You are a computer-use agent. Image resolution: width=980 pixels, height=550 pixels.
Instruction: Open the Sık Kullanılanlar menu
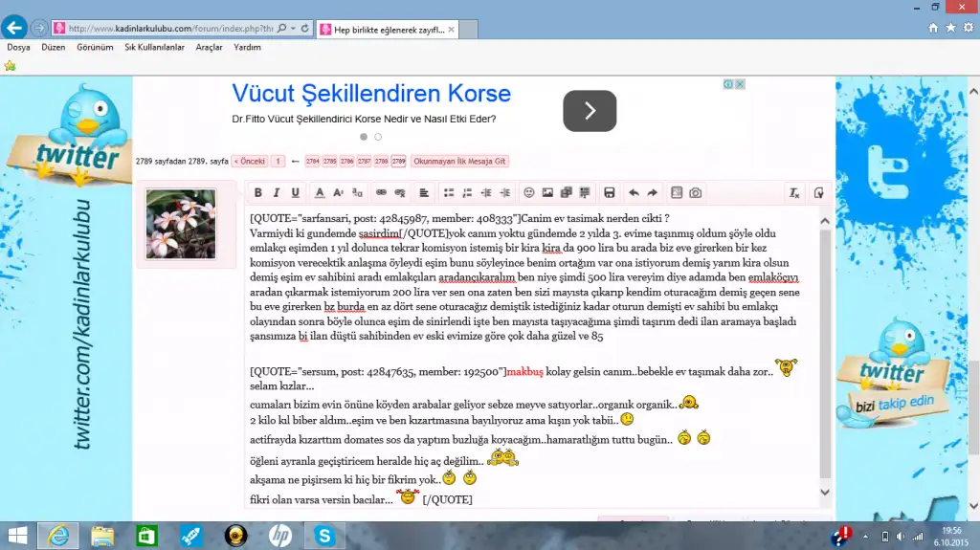(154, 47)
